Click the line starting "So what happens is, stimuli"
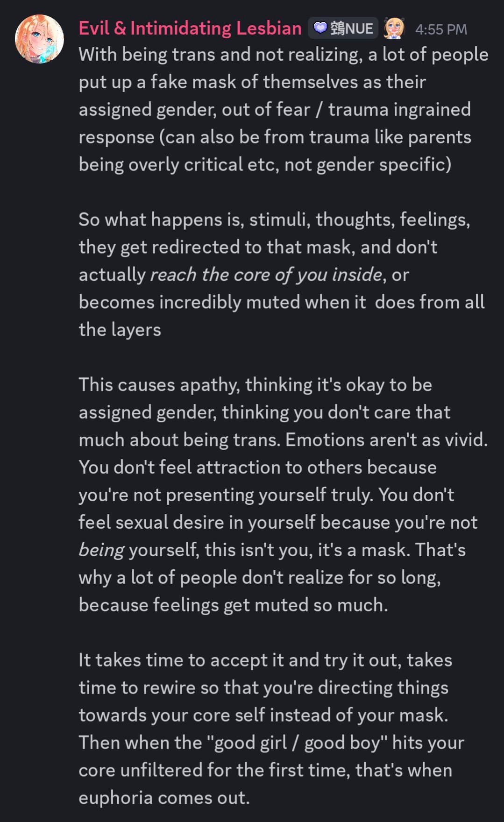The width and height of the screenshot is (504, 822). (x=274, y=220)
